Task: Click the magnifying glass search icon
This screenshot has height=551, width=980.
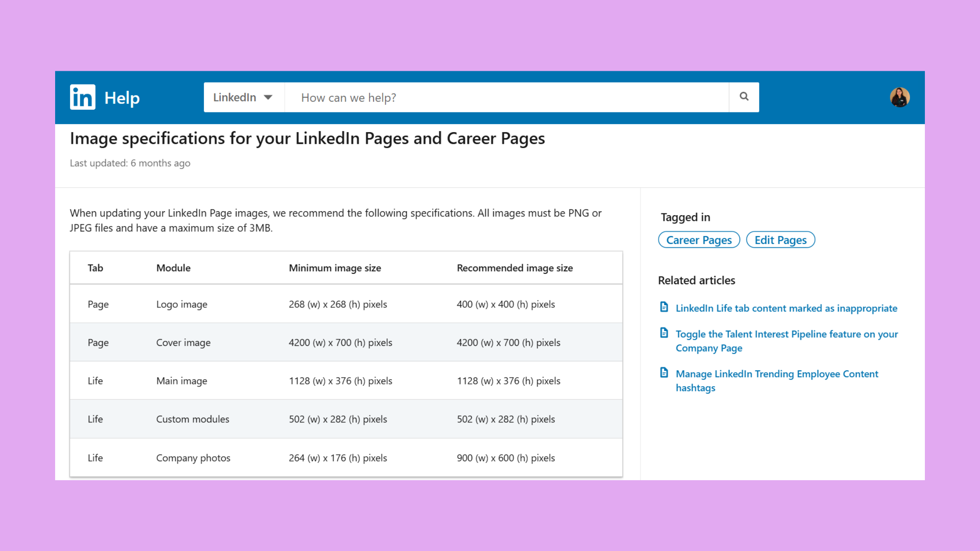Action: 744,97
